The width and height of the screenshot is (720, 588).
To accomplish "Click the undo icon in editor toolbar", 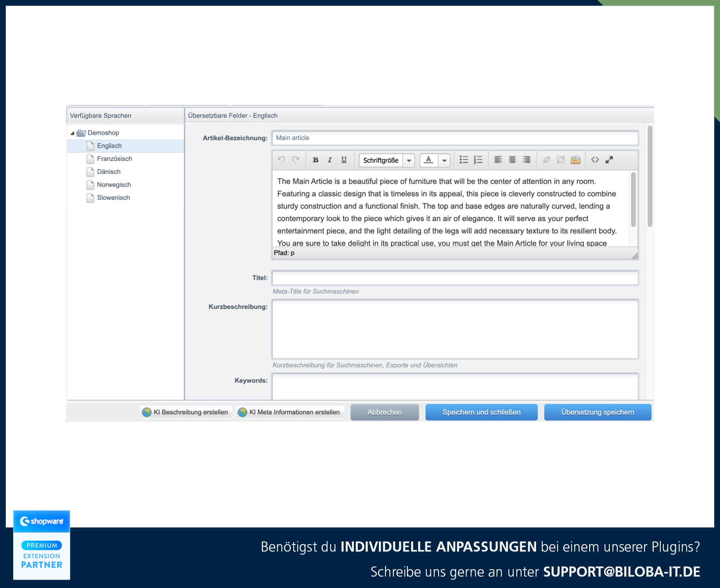I will [x=281, y=160].
